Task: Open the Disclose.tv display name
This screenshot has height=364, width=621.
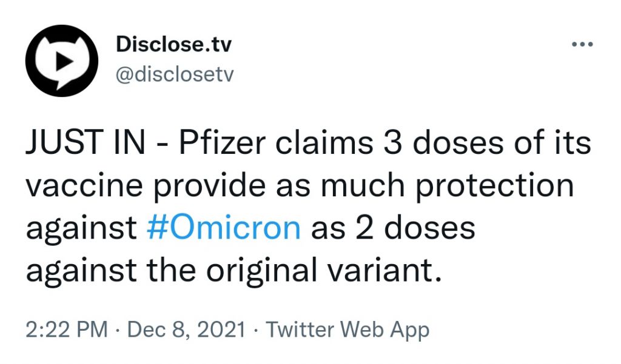Action: (173, 44)
